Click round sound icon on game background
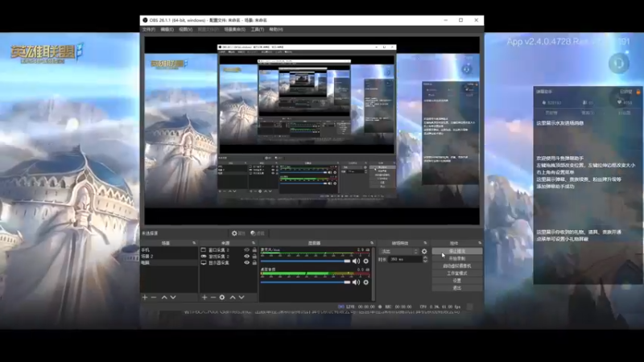 [618, 64]
